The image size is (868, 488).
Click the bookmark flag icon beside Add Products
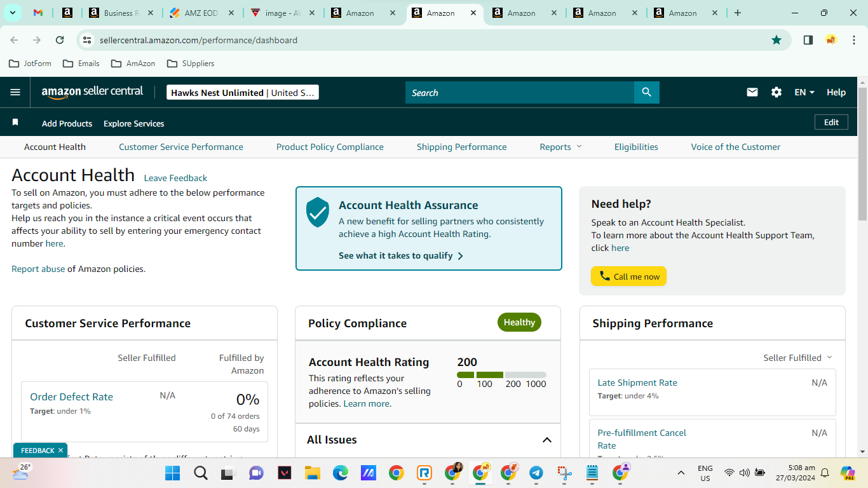pyautogui.click(x=15, y=122)
